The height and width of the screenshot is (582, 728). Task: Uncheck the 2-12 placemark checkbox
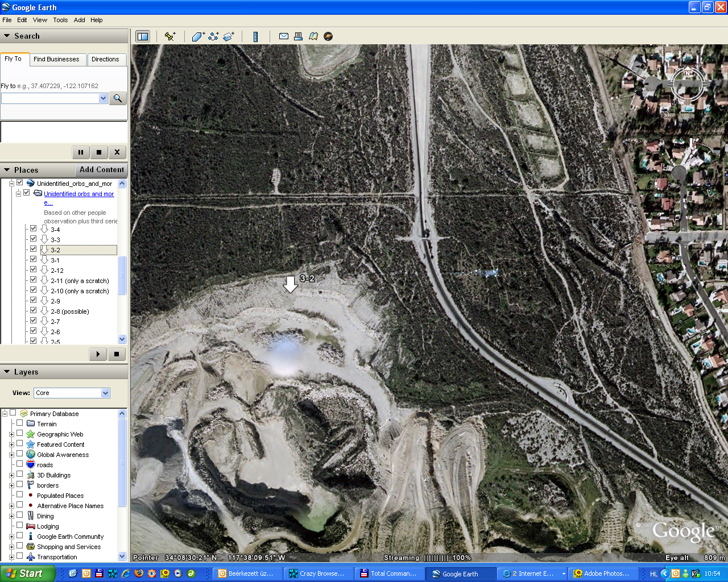coord(33,269)
